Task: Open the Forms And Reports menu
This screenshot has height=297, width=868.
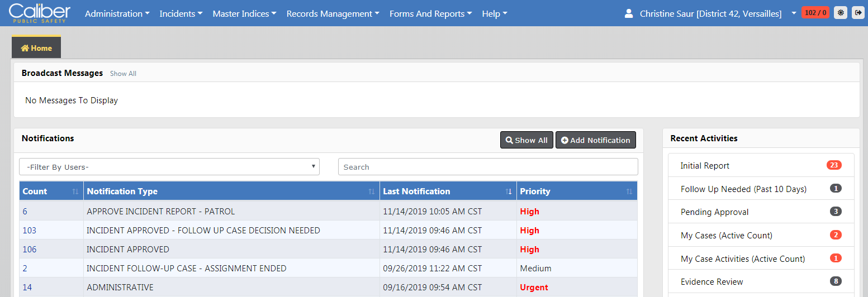Action: (430, 13)
